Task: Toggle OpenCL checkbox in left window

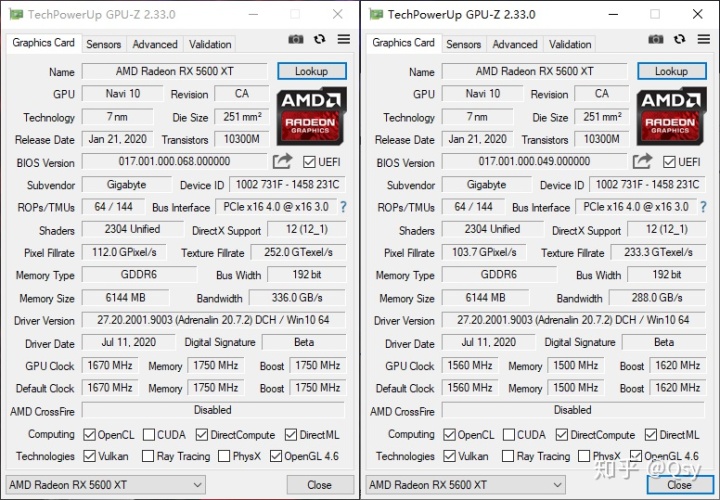Action: pyautogui.click(x=90, y=434)
